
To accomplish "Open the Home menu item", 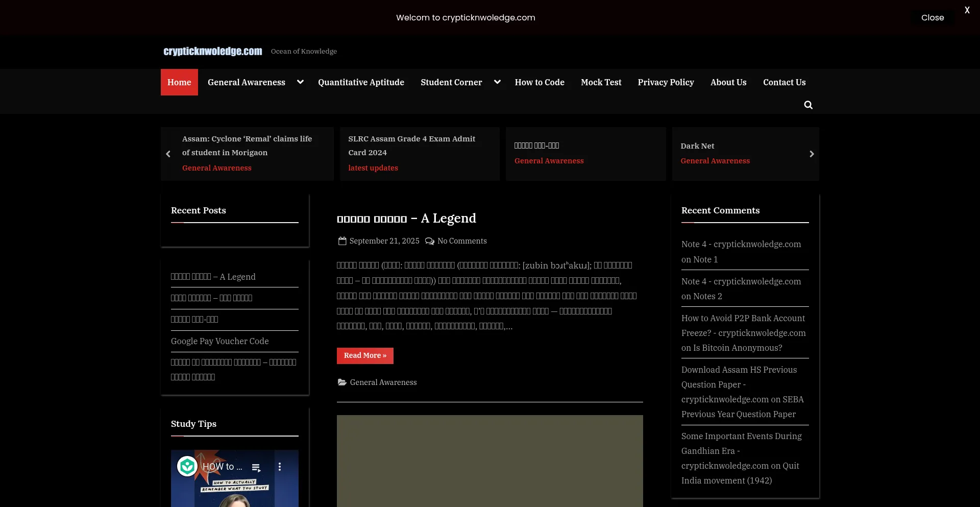I will 179,82.
